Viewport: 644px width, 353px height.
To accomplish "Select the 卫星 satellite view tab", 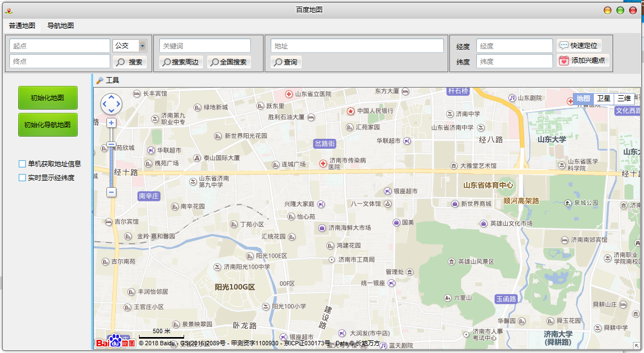I will click(604, 99).
